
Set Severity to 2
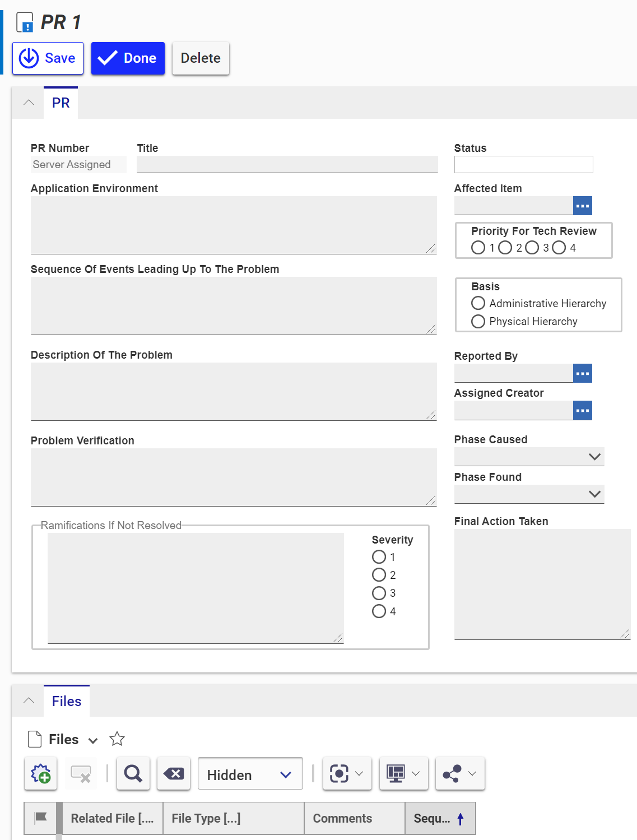[379, 575]
